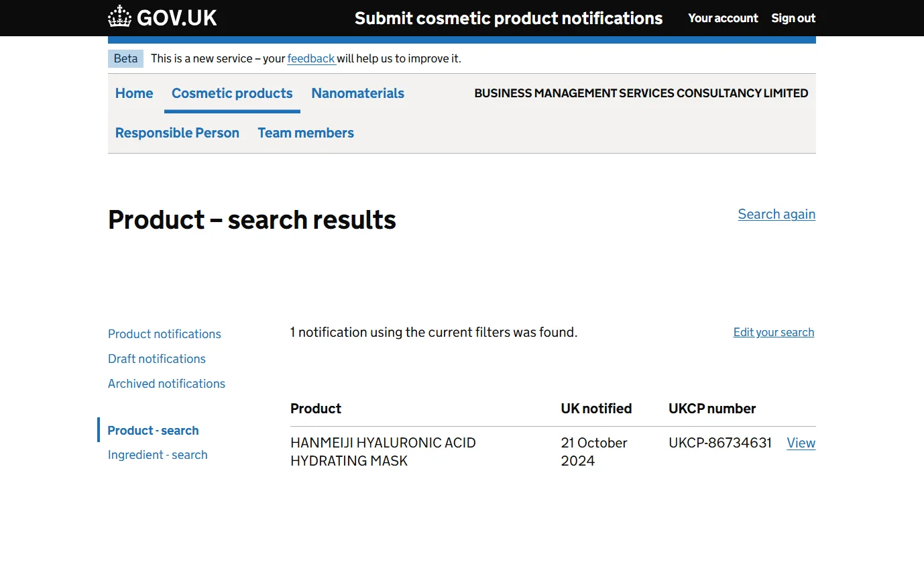Click the GOV.UK crown logo icon
Image resolution: width=924 pixels, height=581 pixels.
[119, 17]
